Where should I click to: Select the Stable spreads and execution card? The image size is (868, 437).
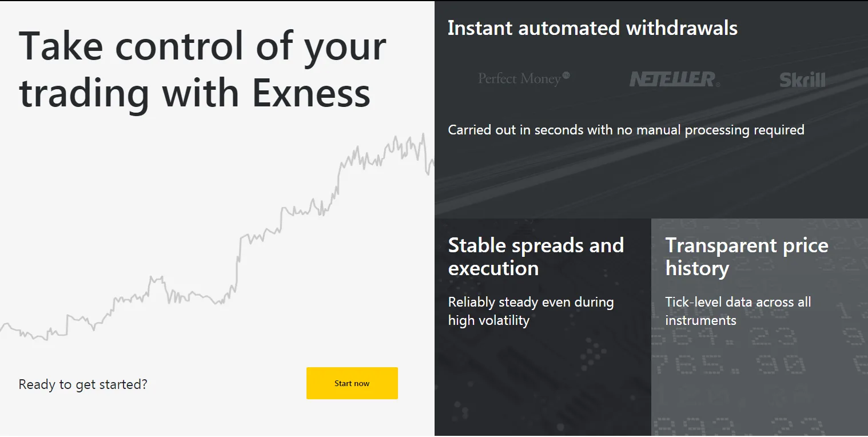click(x=542, y=326)
